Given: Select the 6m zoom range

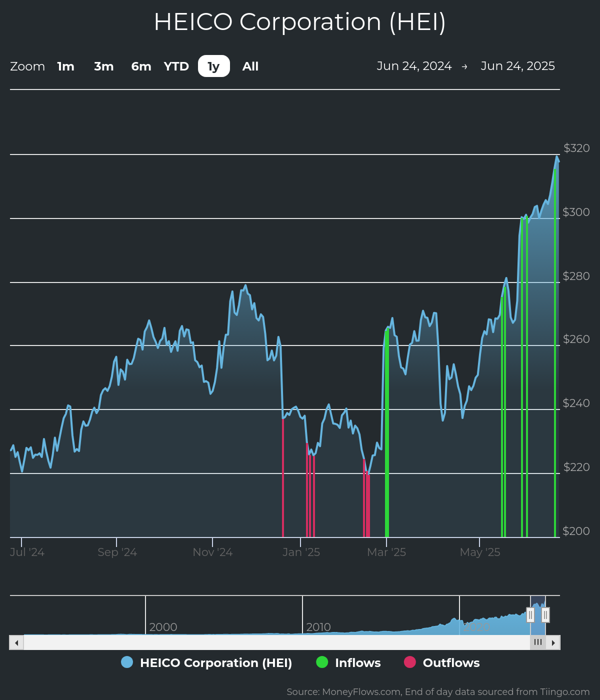Looking at the screenshot, I should [x=141, y=66].
